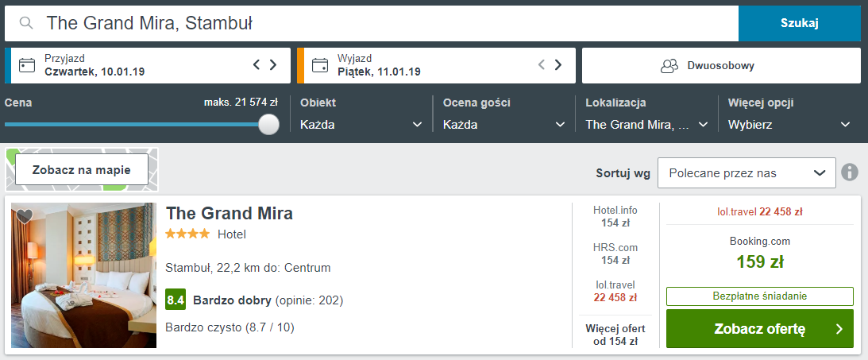
Task: Click the Zobacz ofertę button
Action: click(759, 329)
